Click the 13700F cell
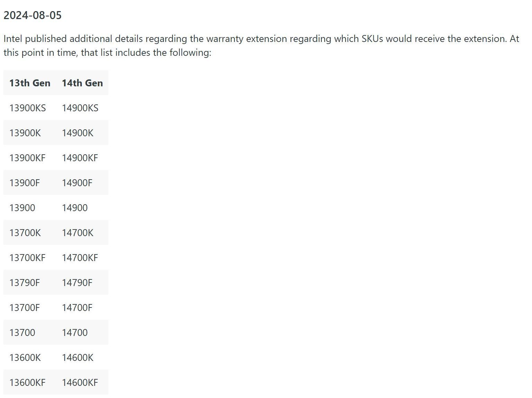This screenshot has height=398, width=532. (x=25, y=308)
